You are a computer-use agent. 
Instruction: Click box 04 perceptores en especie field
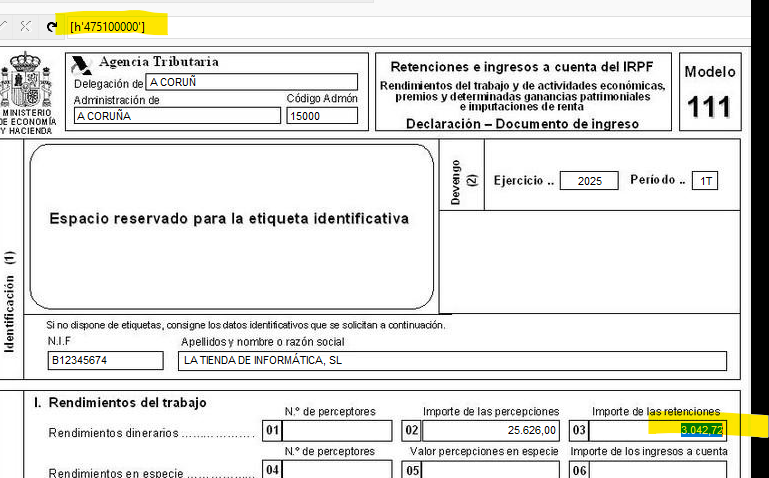(x=338, y=469)
